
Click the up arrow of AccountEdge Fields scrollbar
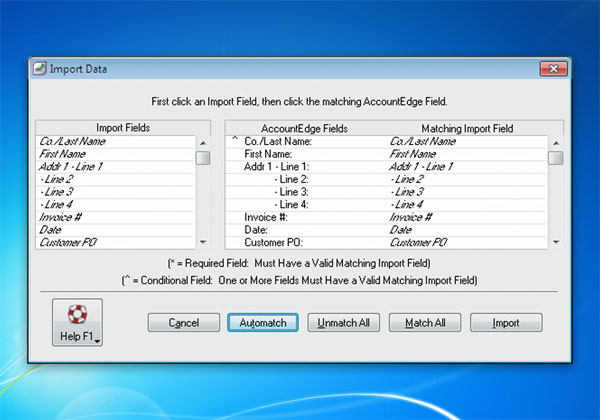click(x=556, y=143)
